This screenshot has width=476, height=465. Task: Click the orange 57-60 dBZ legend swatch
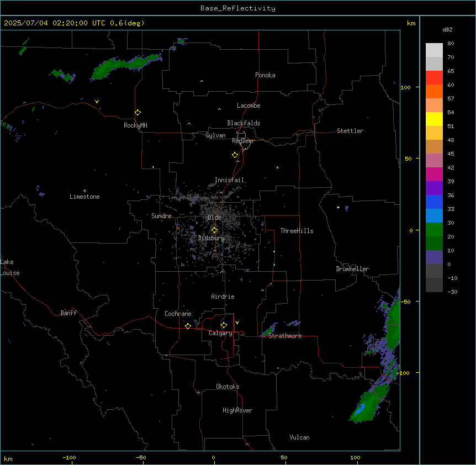coord(434,91)
